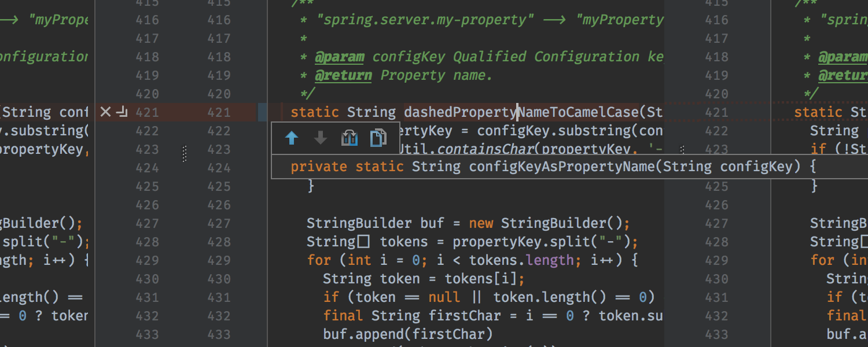Viewport: 868px width, 347px height.
Task: Click 'dashedPropertyNameToCamelCase' method name
Action: click(521, 112)
